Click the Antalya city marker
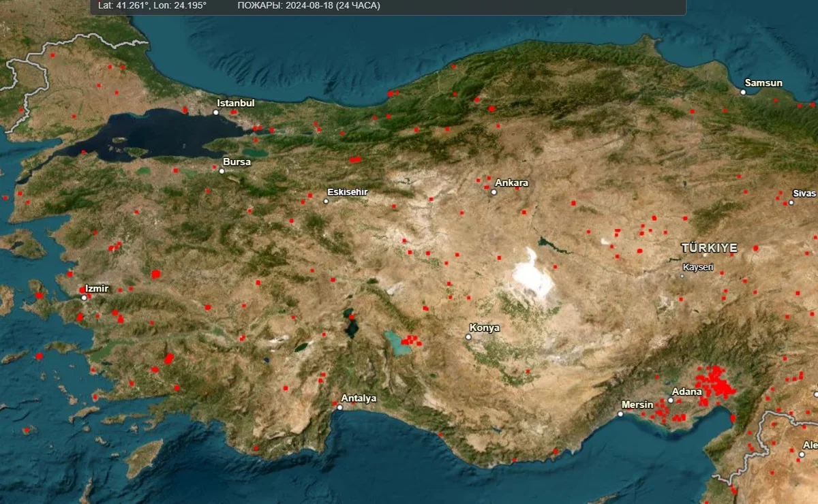The image size is (818, 504). (339, 407)
